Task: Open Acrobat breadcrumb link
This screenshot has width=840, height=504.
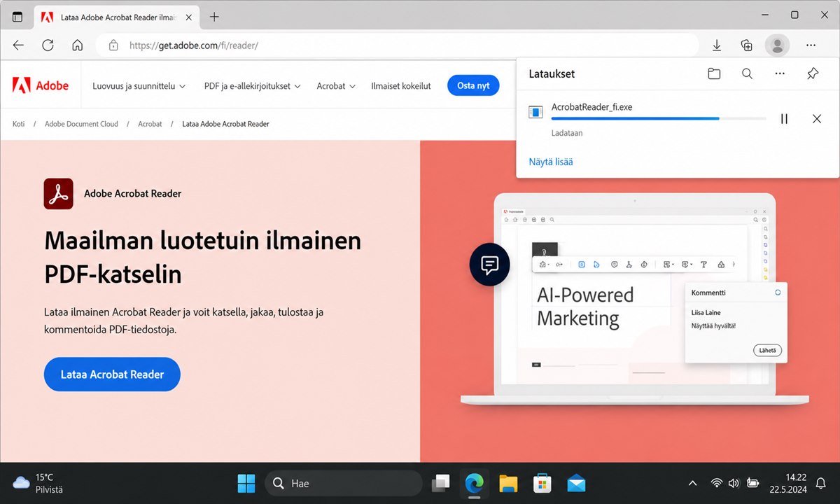Action: pos(150,124)
